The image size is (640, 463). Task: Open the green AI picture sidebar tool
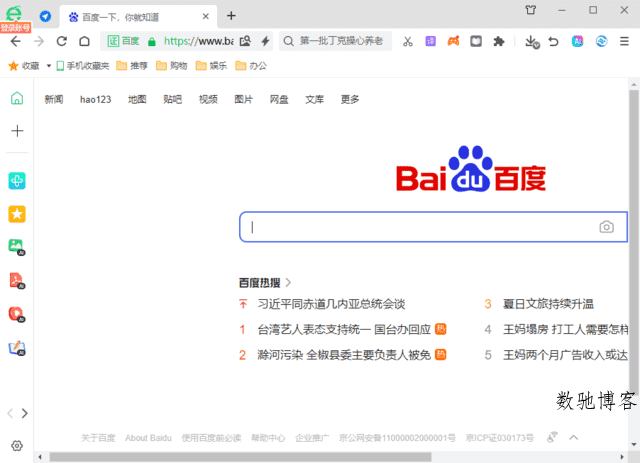click(x=17, y=247)
